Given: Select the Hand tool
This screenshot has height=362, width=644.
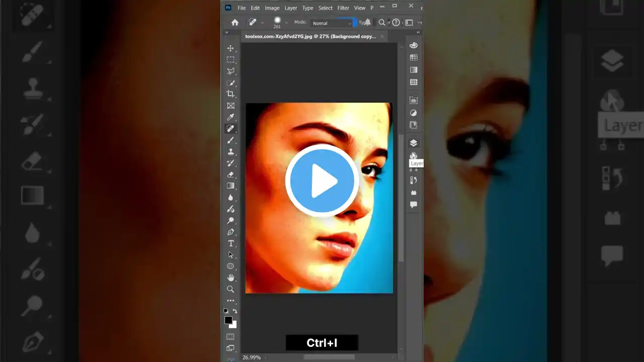Looking at the screenshot, I should (x=230, y=278).
